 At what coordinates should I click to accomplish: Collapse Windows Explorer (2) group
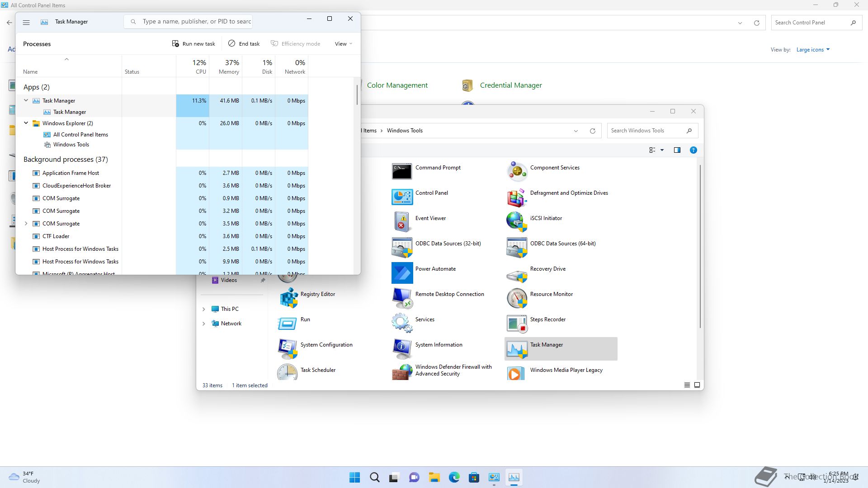coord(26,123)
